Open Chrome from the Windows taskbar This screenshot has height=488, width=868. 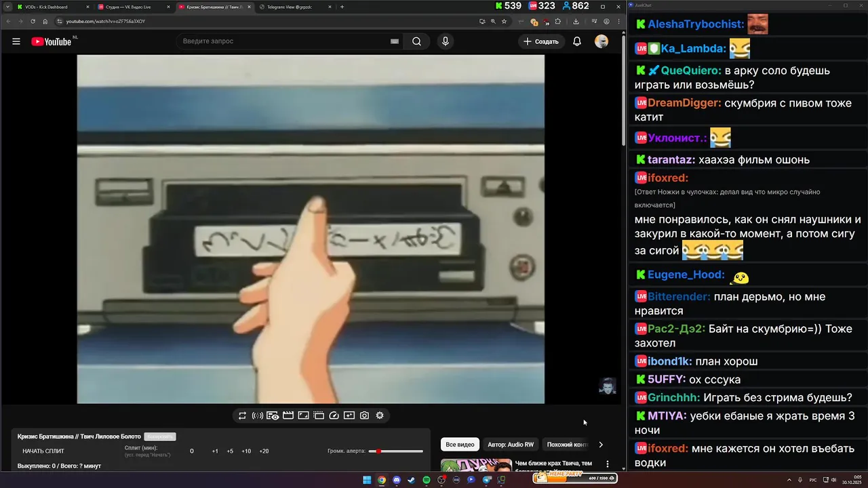pos(382,480)
